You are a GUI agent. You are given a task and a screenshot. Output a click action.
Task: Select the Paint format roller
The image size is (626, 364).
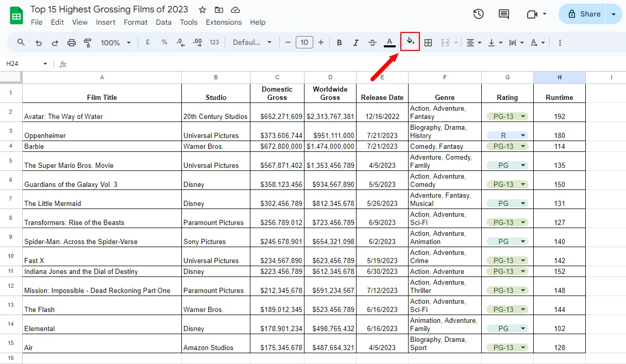[x=88, y=43]
